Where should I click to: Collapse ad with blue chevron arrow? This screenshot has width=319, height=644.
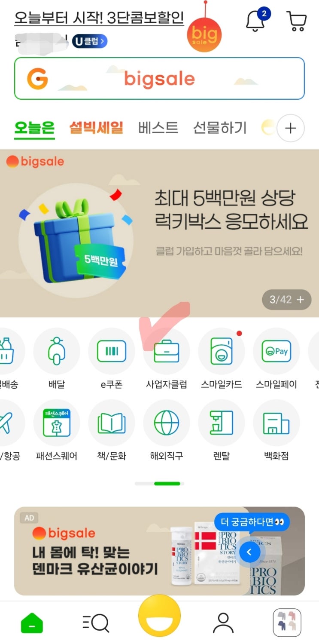point(250,552)
